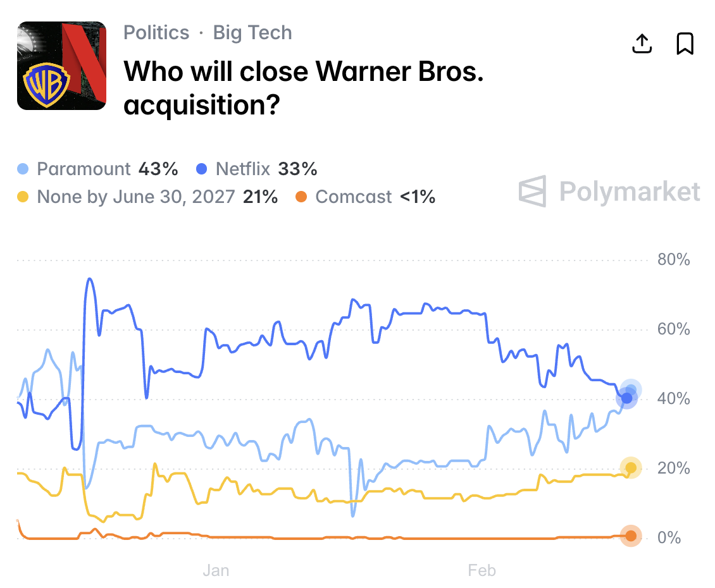Image resolution: width=715 pixels, height=588 pixels.
Task: Click the Jan label on the time axis
Action: (216, 571)
